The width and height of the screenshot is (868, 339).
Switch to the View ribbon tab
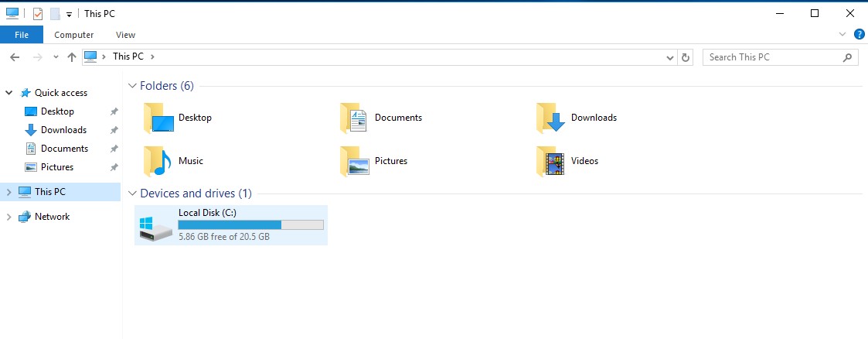click(x=125, y=35)
